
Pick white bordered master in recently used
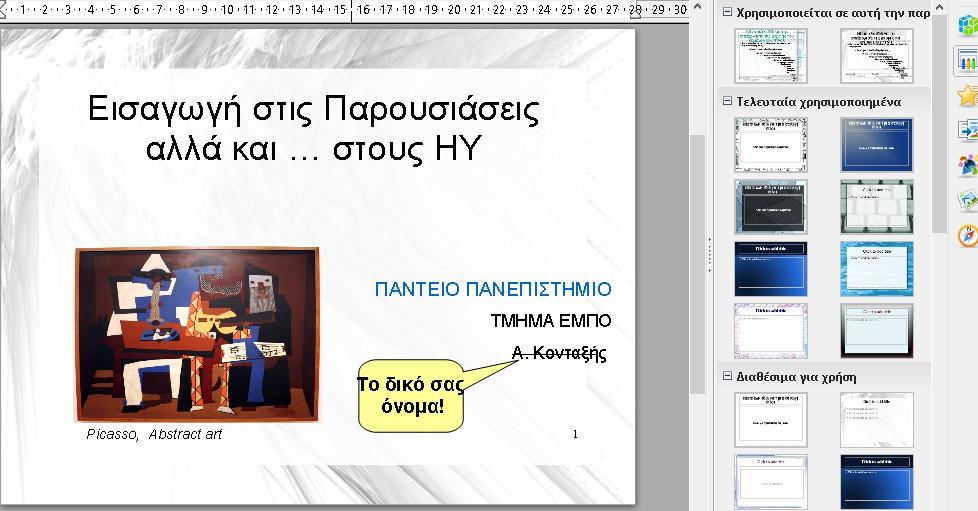(771, 145)
